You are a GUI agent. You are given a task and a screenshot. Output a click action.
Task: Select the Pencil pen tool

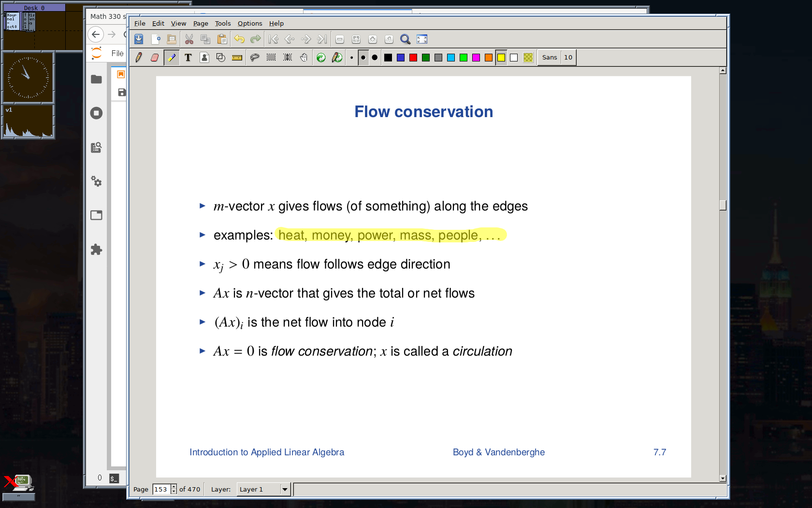pyautogui.click(x=139, y=58)
